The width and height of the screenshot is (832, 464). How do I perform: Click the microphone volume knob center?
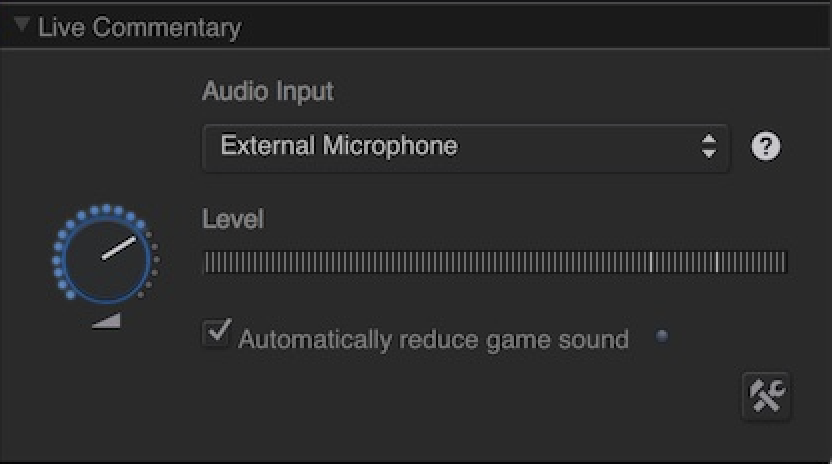(x=104, y=257)
